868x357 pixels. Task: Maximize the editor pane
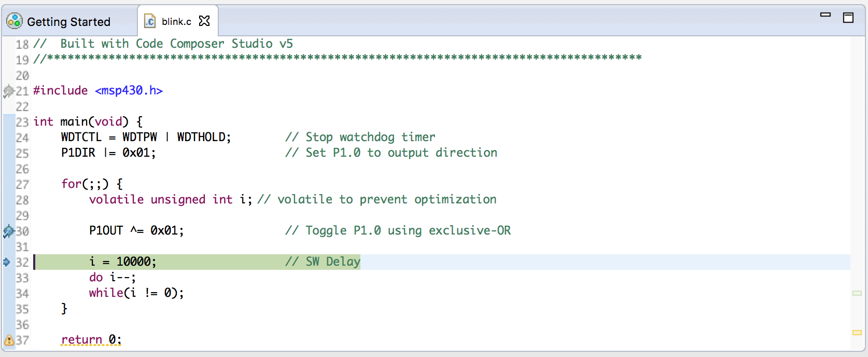[848, 18]
